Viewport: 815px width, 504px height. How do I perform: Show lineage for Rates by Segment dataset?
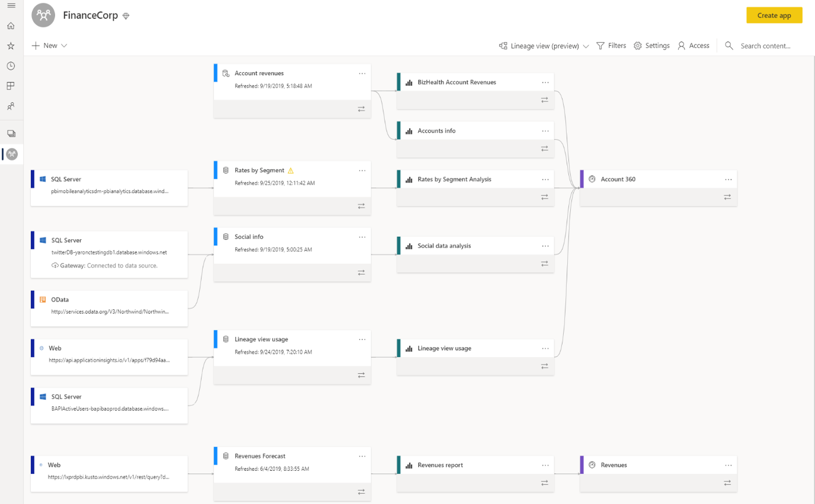pyautogui.click(x=361, y=206)
